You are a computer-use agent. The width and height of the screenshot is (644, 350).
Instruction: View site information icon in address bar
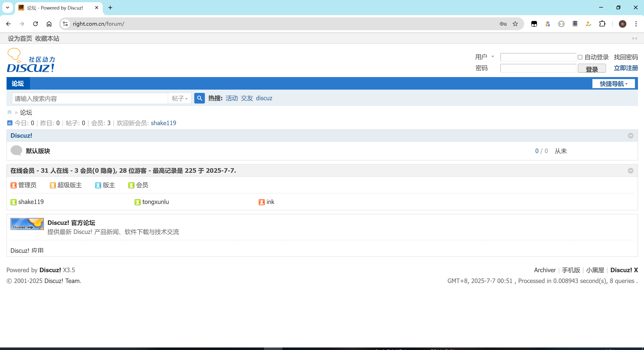65,24
